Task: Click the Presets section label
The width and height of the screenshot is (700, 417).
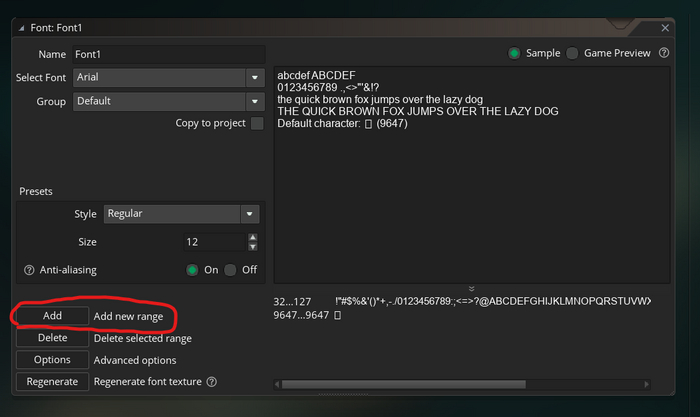Action: [36, 192]
